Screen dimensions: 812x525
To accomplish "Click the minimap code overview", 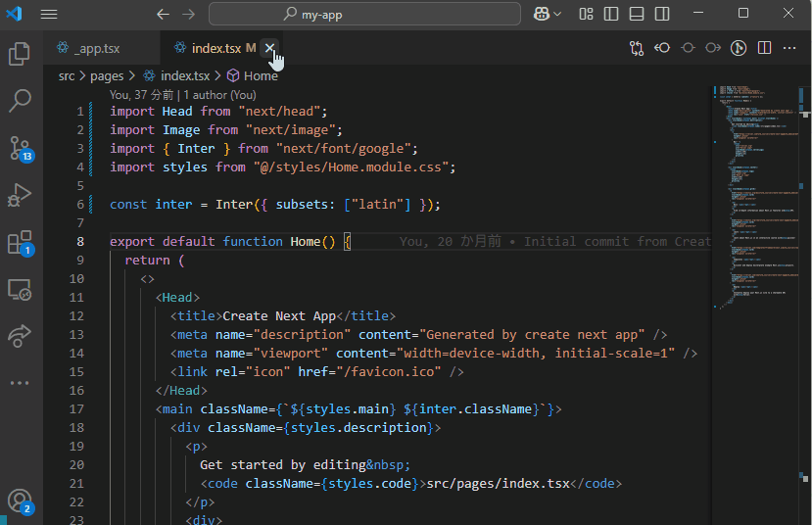I will point(755,197).
